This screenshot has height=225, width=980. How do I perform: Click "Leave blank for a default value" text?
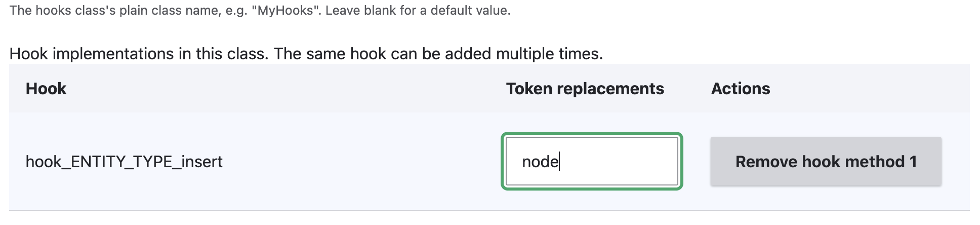[x=418, y=11]
